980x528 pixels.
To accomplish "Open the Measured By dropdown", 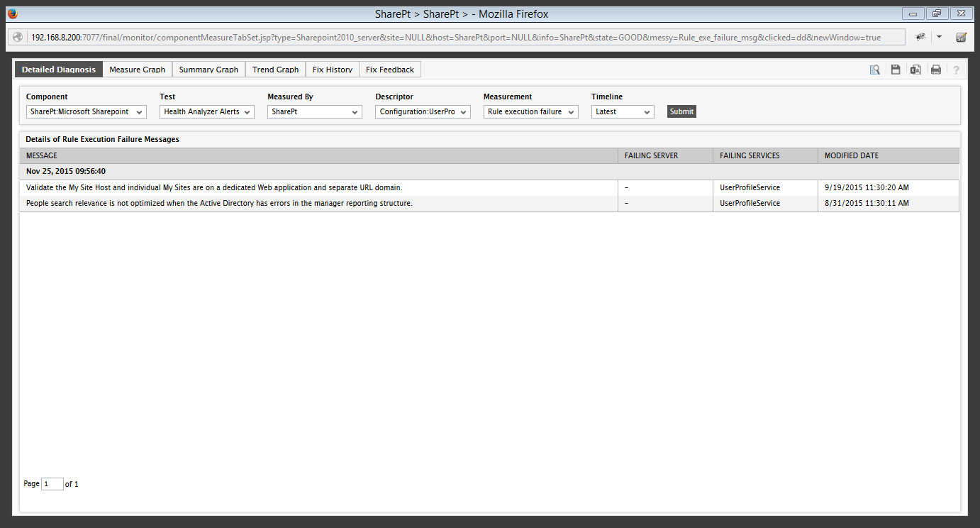I will (314, 111).
